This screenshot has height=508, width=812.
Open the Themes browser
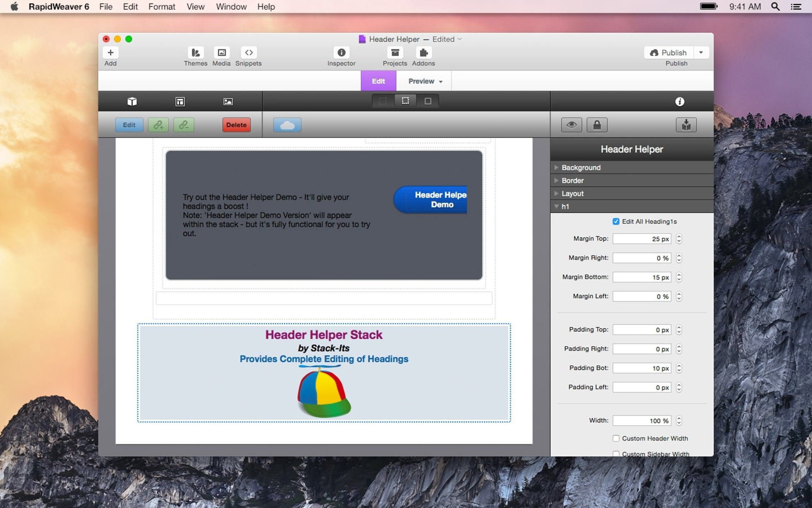click(x=196, y=53)
